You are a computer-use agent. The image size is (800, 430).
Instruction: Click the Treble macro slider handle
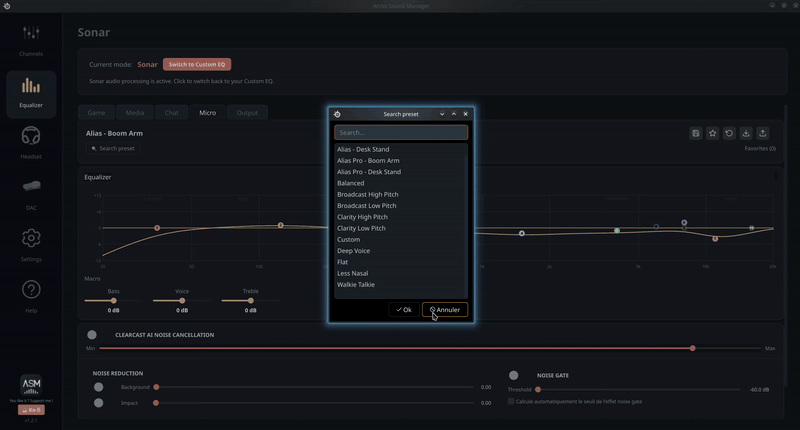251,300
